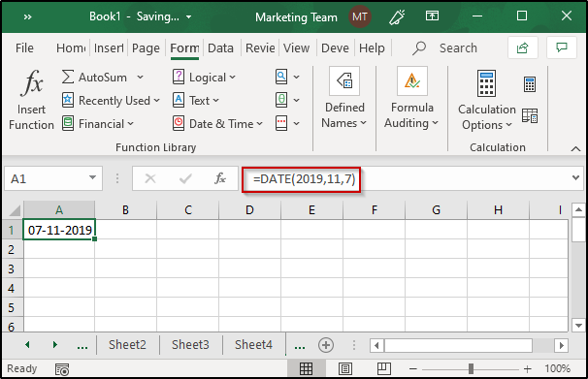Viewport: 588px width, 379px height.
Task: Open the Formula Auditing menu
Action: coord(411,99)
